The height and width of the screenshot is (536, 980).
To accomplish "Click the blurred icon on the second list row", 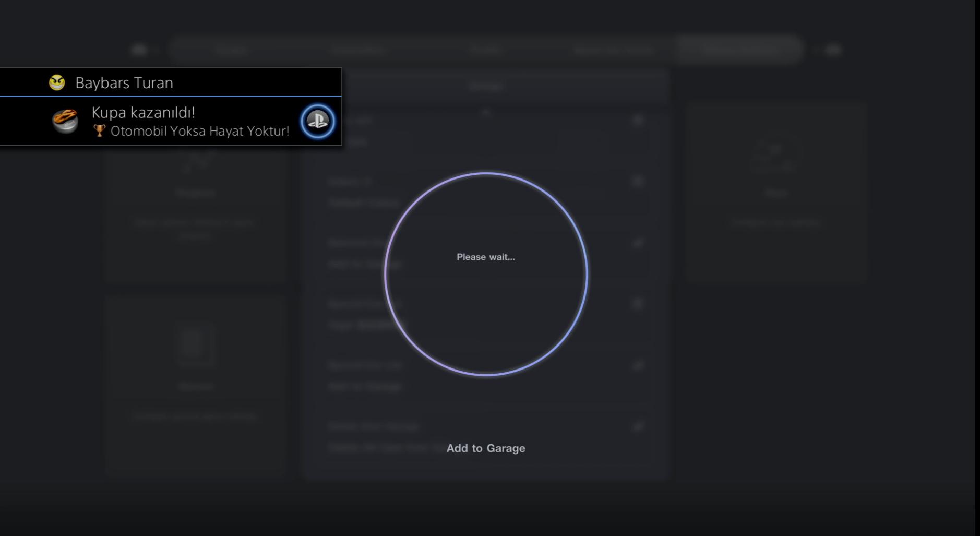I will click(637, 181).
